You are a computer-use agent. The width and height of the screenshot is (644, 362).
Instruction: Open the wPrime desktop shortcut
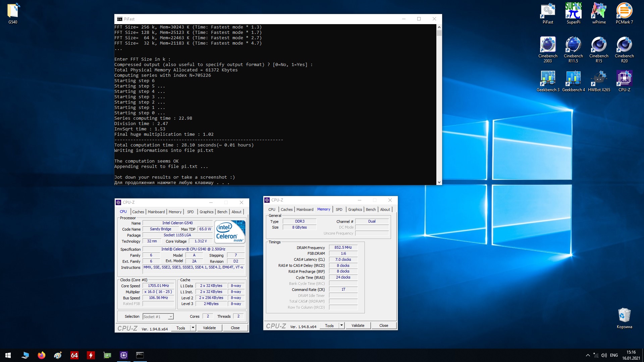599,13
